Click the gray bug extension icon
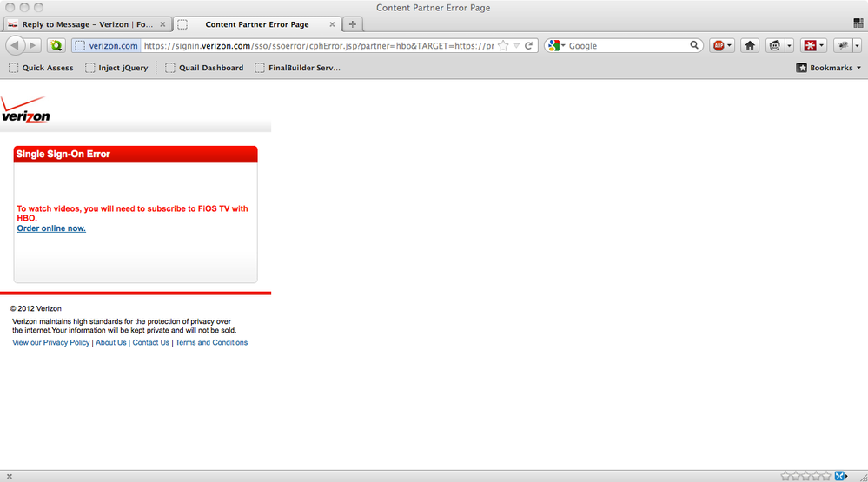 click(x=843, y=46)
